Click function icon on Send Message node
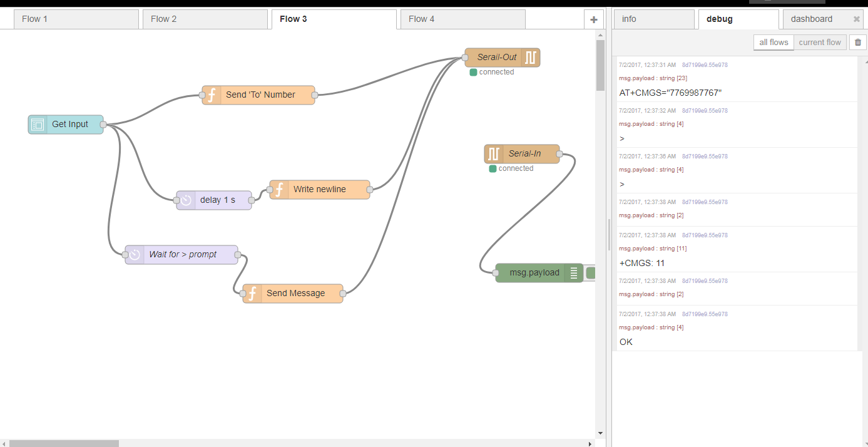This screenshot has width=868, height=447. (252, 294)
